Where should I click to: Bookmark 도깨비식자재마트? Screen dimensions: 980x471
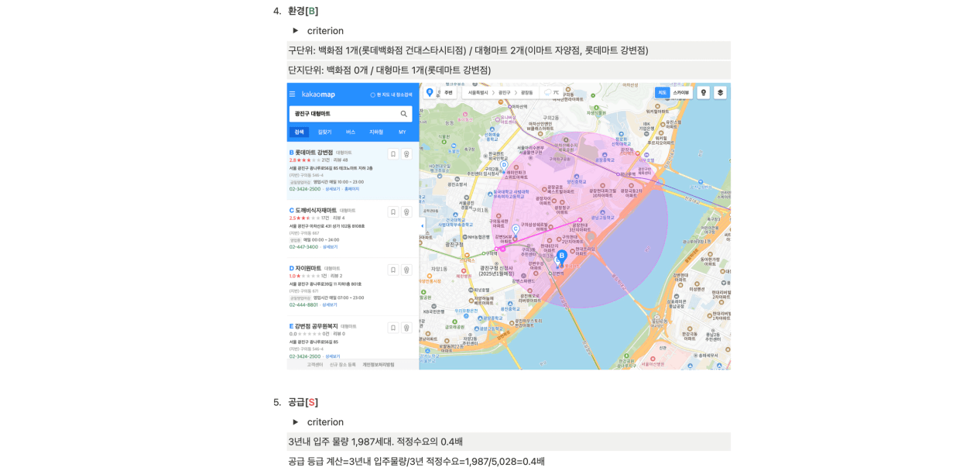click(393, 212)
